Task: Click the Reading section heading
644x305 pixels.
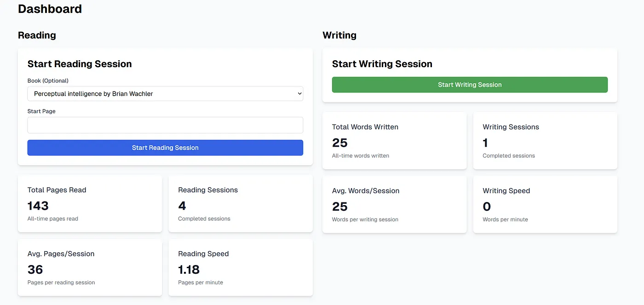Action: pos(37,35)
